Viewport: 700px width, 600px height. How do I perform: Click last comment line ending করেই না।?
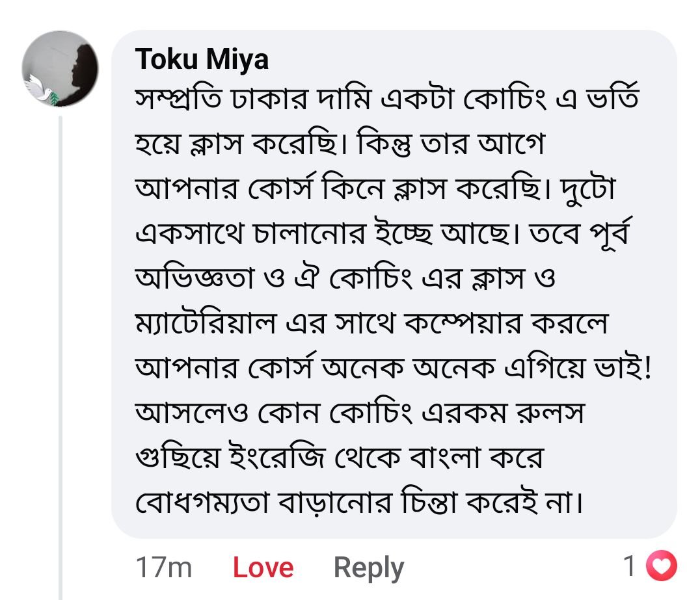358,501
